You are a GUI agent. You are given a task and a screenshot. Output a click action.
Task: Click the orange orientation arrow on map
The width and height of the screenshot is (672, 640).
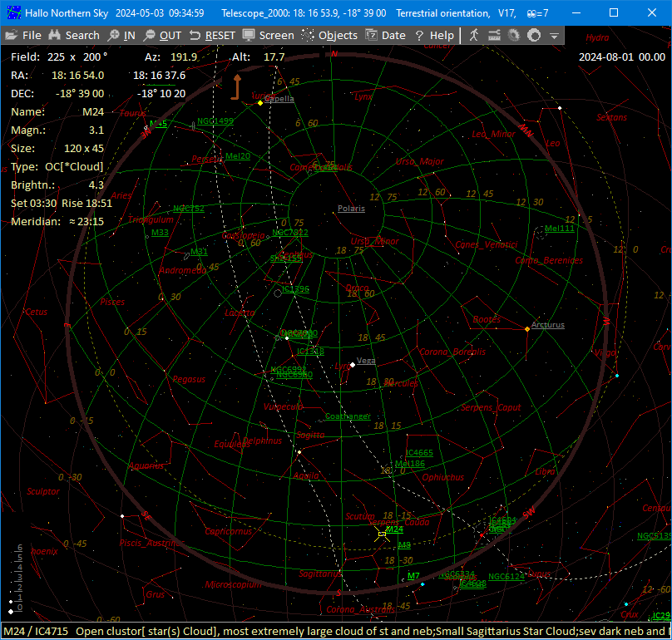pos(236,87)
